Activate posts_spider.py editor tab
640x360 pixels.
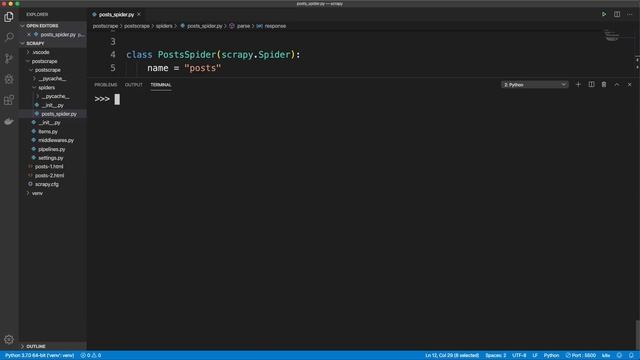pyautogui.click(x=116, y=14)
